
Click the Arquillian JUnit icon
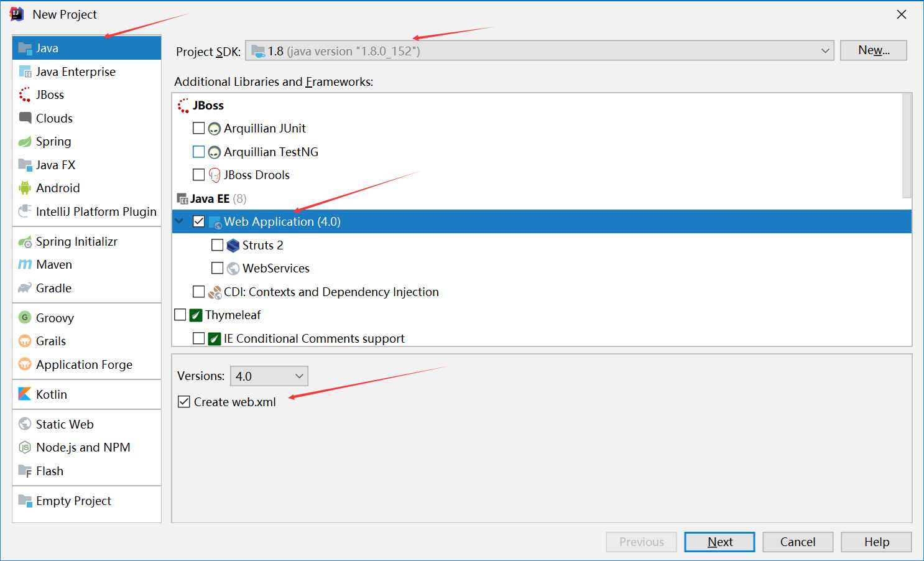[x=215, y=129]
